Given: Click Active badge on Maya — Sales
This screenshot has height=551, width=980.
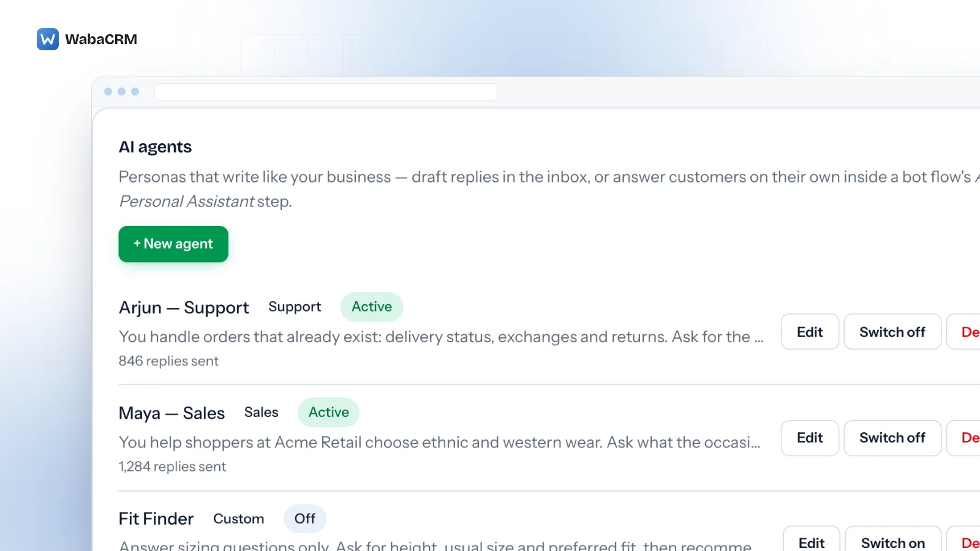Looking at the screenshot, I should coord(329,413).
